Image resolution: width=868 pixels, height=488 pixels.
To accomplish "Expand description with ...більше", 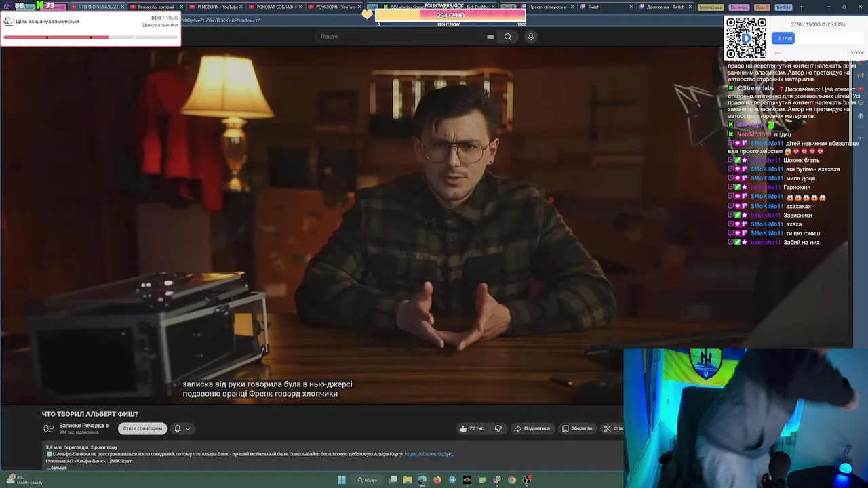I will point(57,468).
